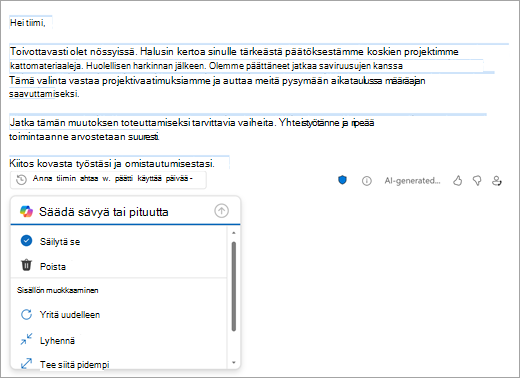Click the shorten inward-arrows icon

[26, 339]
